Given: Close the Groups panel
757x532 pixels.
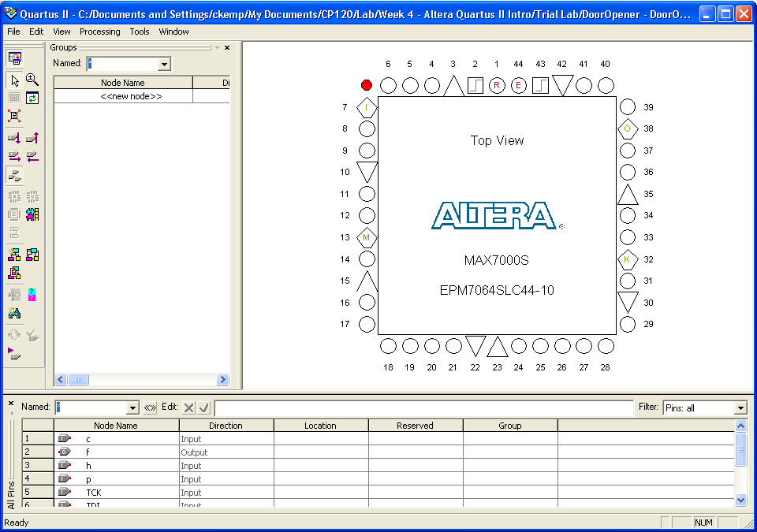Looking at the screenshot, I should click(x=227, y=47).
